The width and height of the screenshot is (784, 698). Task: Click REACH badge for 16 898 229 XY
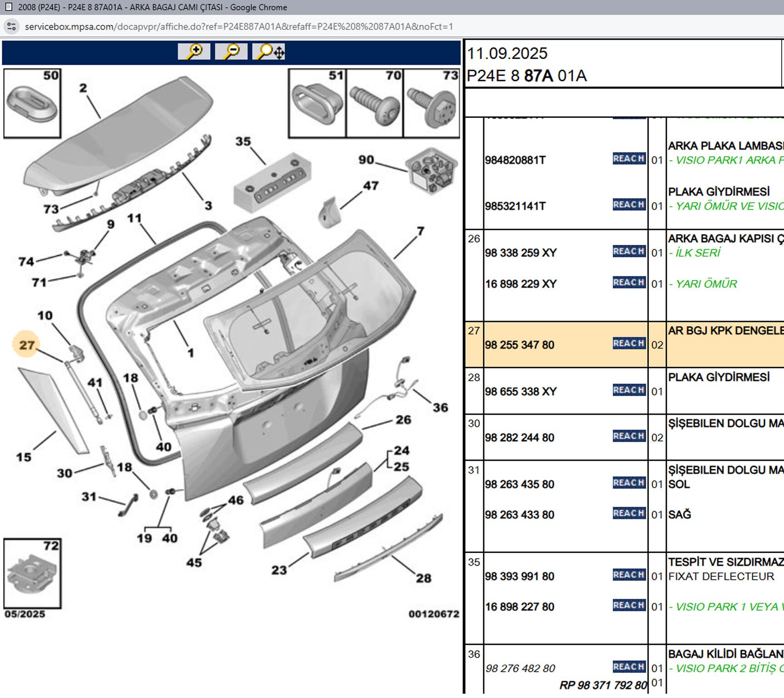click(629, 283)
